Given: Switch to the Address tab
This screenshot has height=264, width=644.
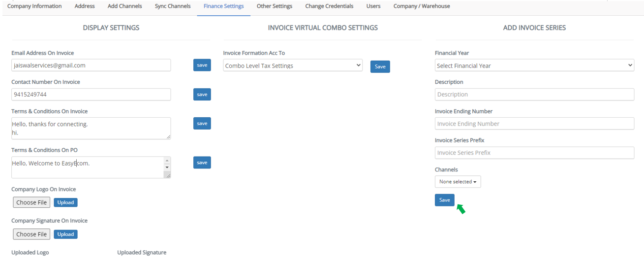Looking at the screenshot, I should (x=85, y=6).
